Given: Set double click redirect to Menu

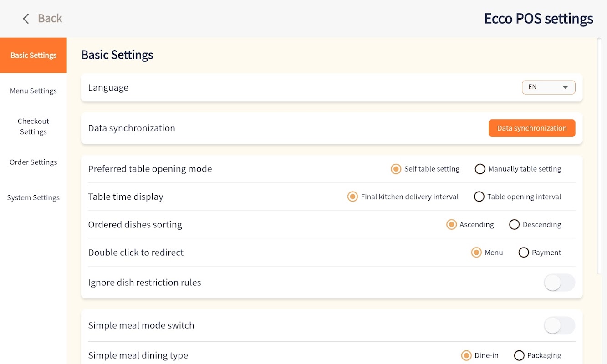Looking at the screenshot, I should pos(476,253).
